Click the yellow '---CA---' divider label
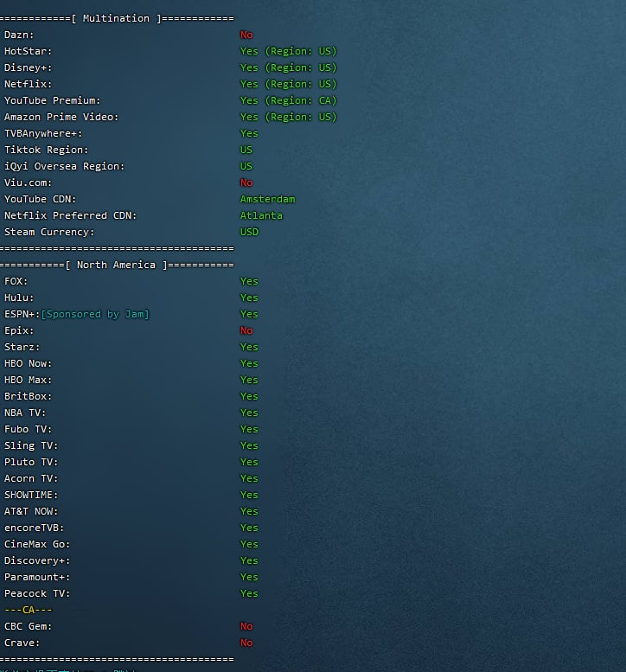 28,610
